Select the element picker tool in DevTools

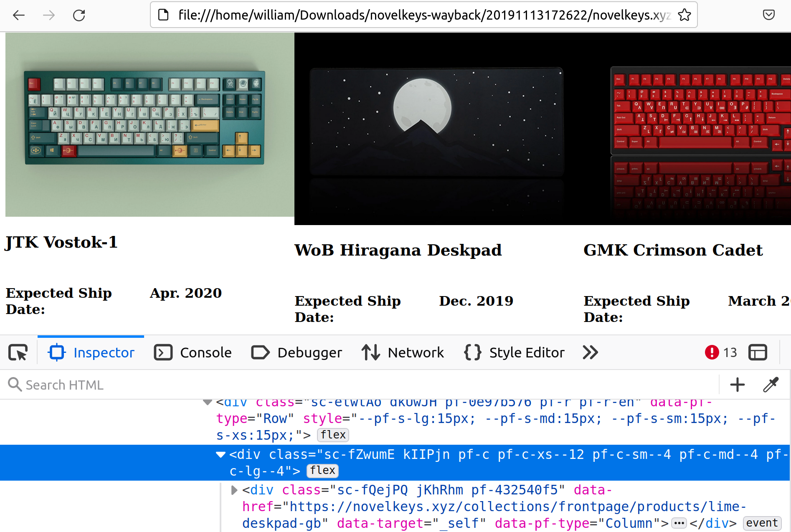click(18, 352)
